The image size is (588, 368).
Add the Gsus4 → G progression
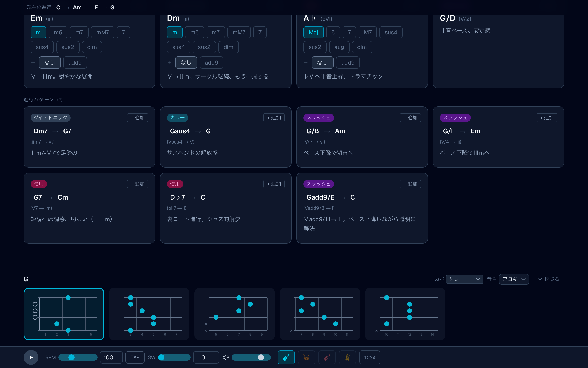click(274, 118)
